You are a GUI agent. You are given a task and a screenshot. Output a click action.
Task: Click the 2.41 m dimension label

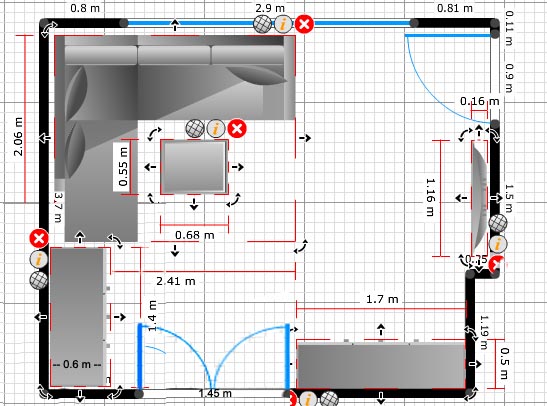(x=175, y=281)
